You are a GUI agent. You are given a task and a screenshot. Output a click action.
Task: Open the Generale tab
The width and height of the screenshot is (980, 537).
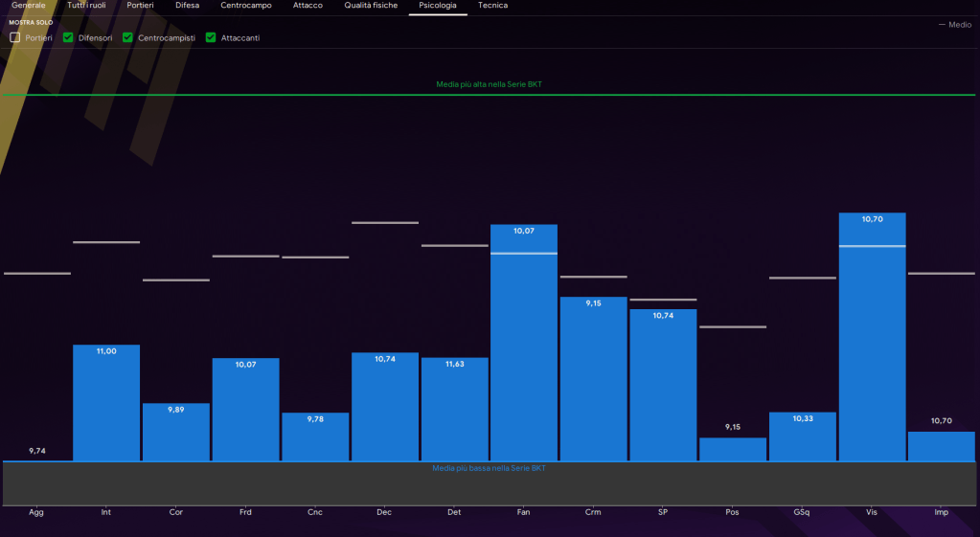(x=28, y=6)
